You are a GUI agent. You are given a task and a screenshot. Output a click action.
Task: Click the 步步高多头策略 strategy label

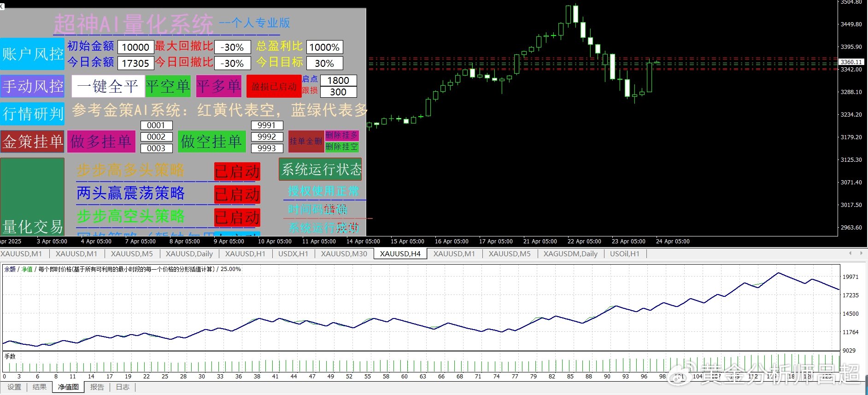[x=130, y=170]
